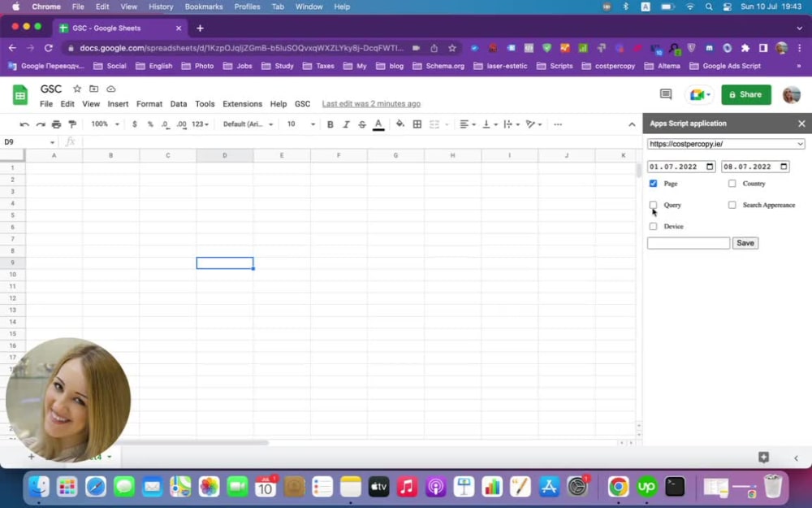Open Terminal from the Dock
Image resolution: width=812 pixels, height=508 pixels.
click(x=675, y=487)
